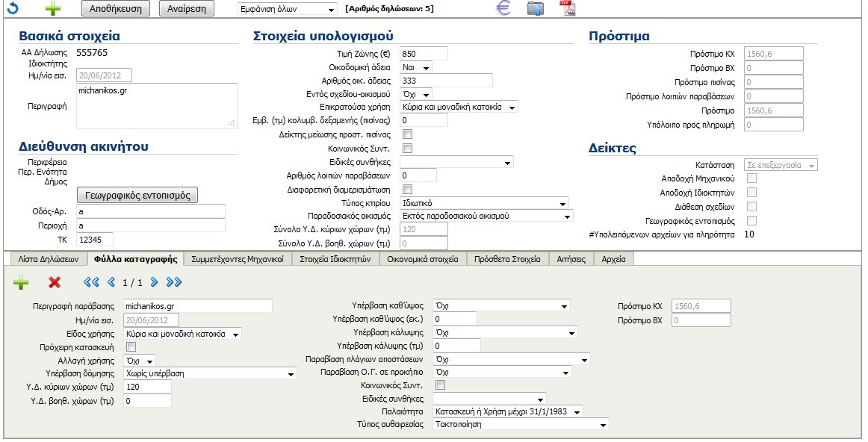Click Περιγραφή παράβασης field
Viewport: 868px width, 442px height.
198,306
